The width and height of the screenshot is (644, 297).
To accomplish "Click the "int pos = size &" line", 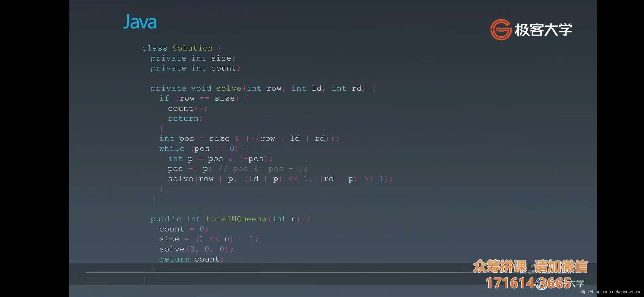I will [249, 139].
